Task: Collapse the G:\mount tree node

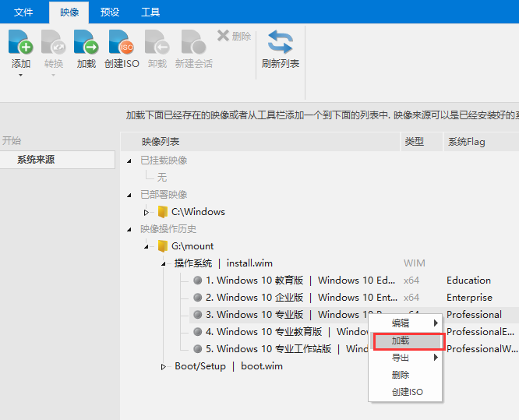Action: tap(147, 247)
